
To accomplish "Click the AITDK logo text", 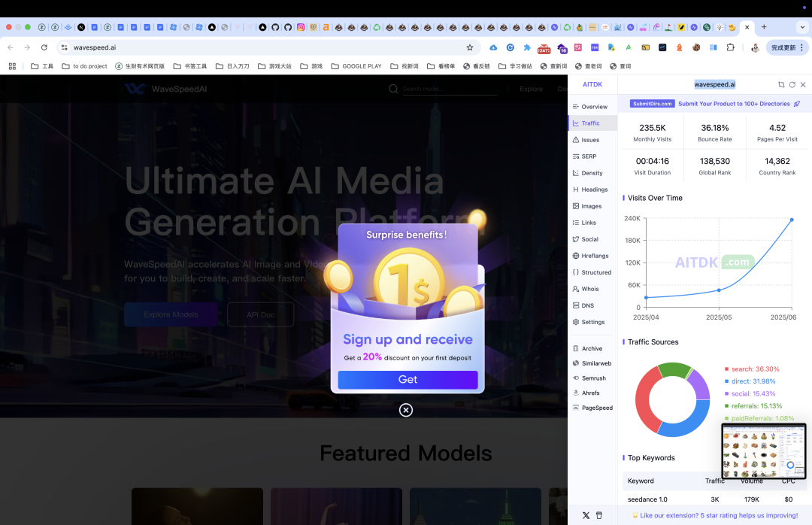I will point(592,84).
